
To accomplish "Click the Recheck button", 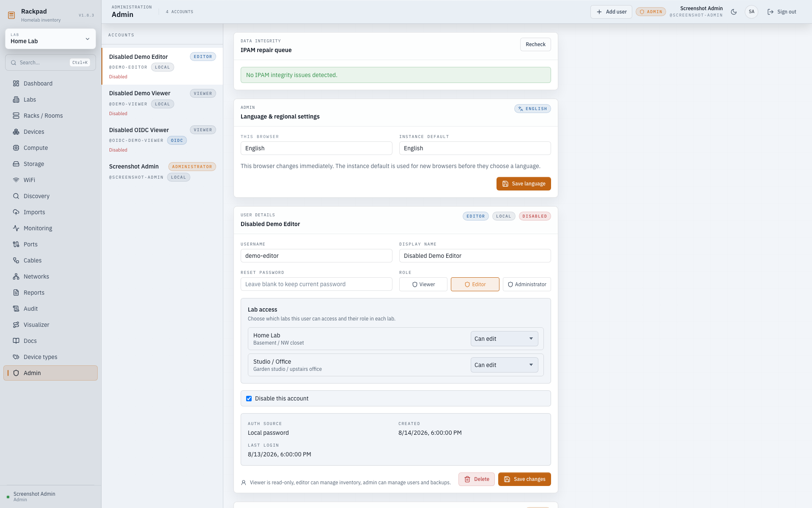I will (535, 44).
